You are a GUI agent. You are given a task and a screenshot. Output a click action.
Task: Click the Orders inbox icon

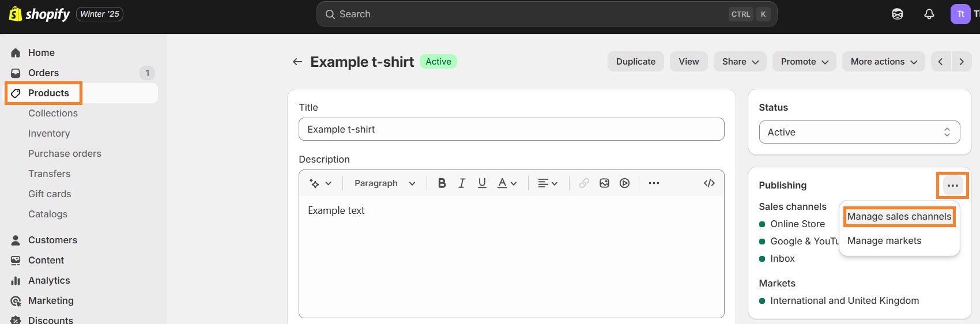pyautogui.click(x=16, y=73)
